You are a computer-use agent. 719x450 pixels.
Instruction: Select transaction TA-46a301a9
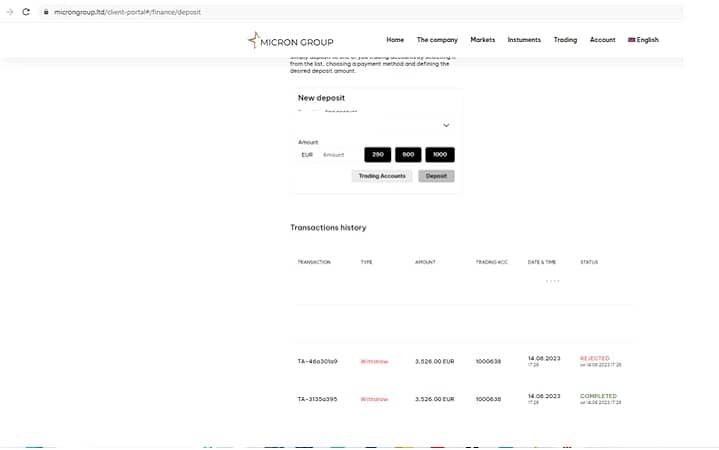click(x=317, y=361)
